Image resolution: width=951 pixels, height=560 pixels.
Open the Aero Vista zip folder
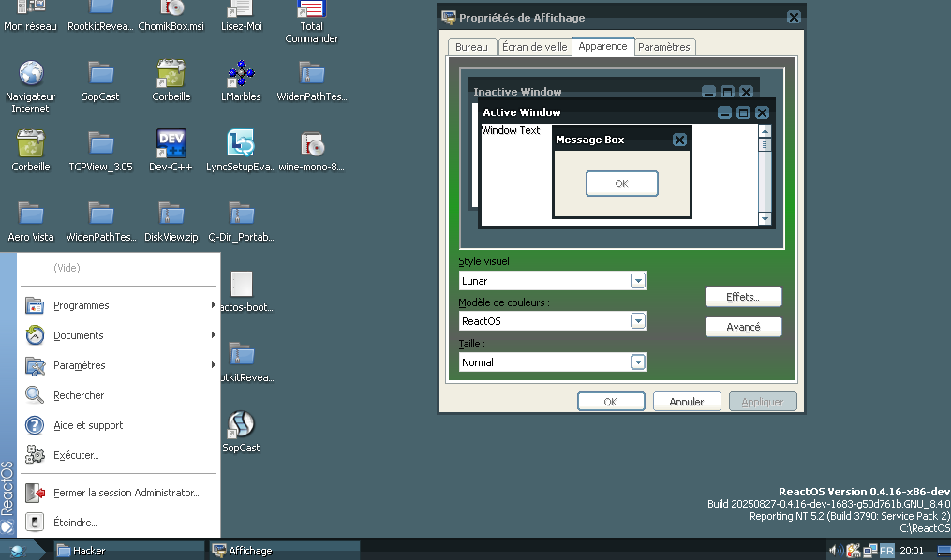click(30, 214)
